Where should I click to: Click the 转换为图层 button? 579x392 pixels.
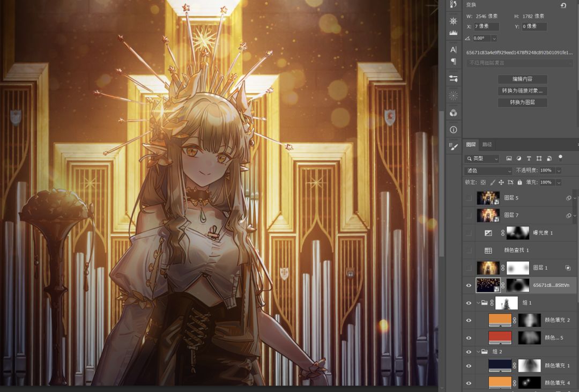coord(522,102)
